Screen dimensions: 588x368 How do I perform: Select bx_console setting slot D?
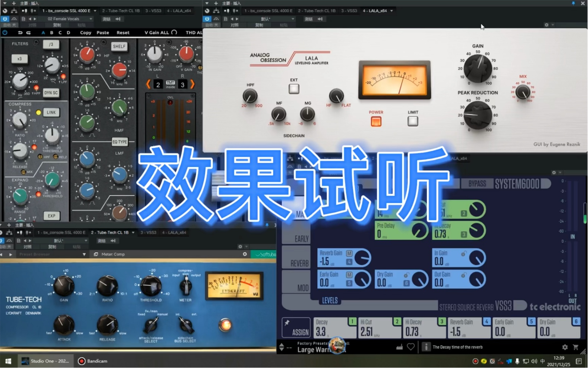coord(68,33)
